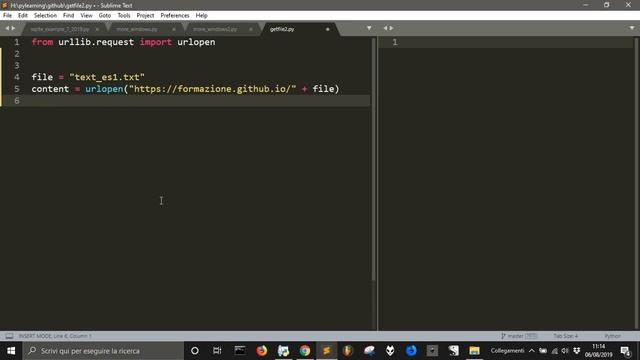Image resolution: width=640 pixels, height=360 pixels.
Task: Show hidden system tray icons
Action: pos(531,351)
